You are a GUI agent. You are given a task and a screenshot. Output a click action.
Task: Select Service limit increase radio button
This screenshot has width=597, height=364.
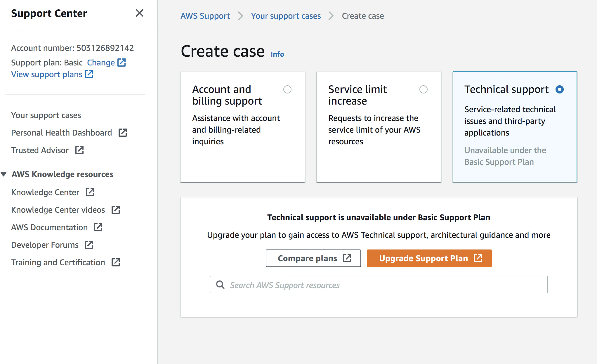point(423,89)
